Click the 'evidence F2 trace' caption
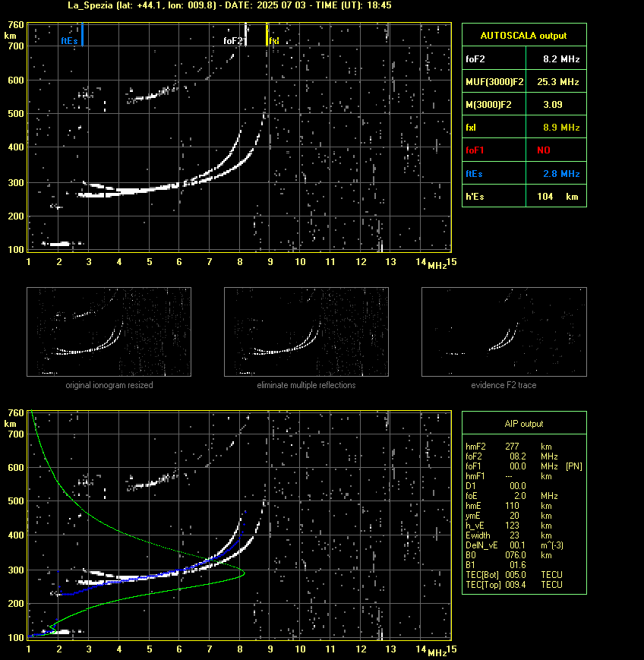The height and width of the screenshot is (660, 644). (504, 385)
